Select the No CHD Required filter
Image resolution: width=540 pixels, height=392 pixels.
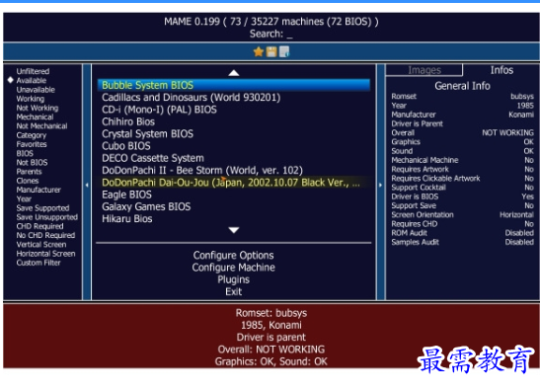[45, 235]
